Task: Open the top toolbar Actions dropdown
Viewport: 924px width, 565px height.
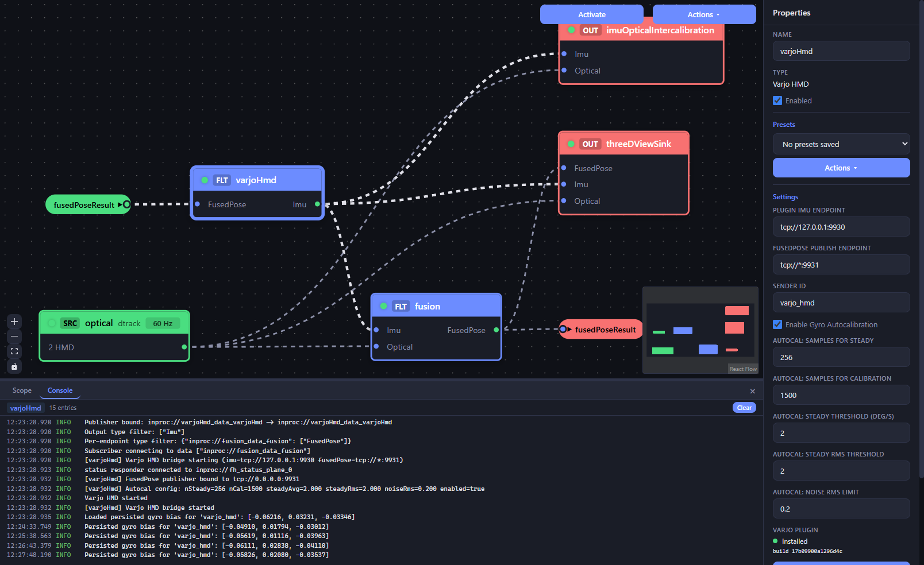Action: click(704, 14)
